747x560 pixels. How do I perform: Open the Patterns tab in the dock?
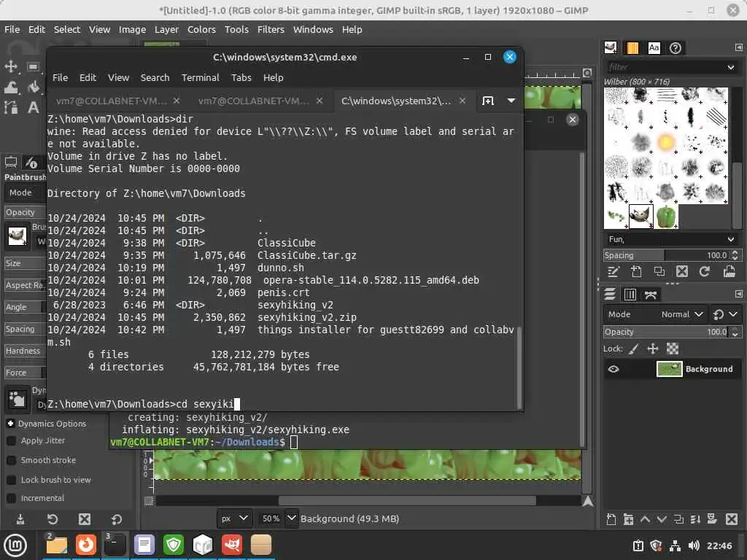coord(632,47)
